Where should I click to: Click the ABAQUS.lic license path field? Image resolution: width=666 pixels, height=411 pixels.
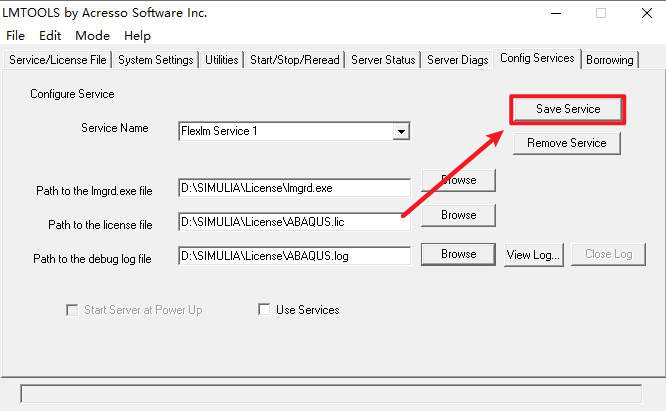pyautogui.click(x=294, y=221)
